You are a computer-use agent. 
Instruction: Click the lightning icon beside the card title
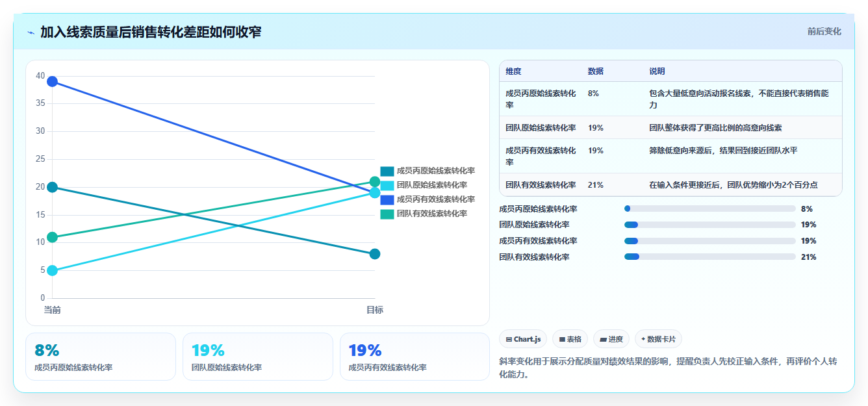(31, 32)
